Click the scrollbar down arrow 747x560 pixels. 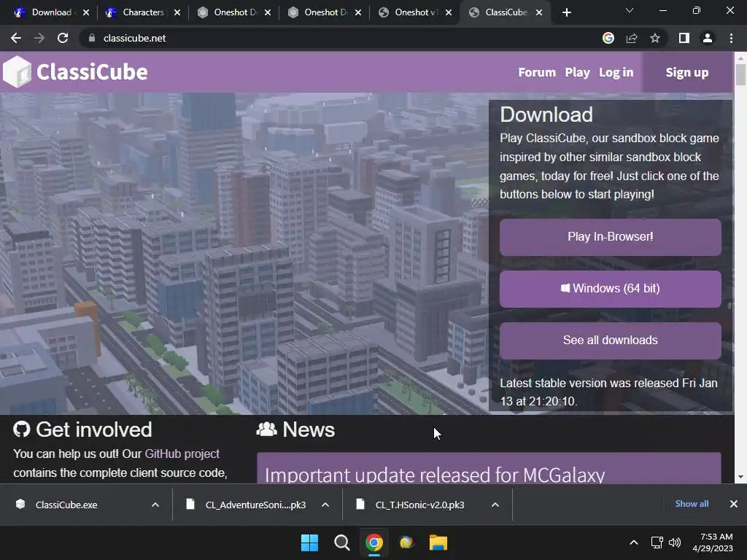[x=740, y=477]
